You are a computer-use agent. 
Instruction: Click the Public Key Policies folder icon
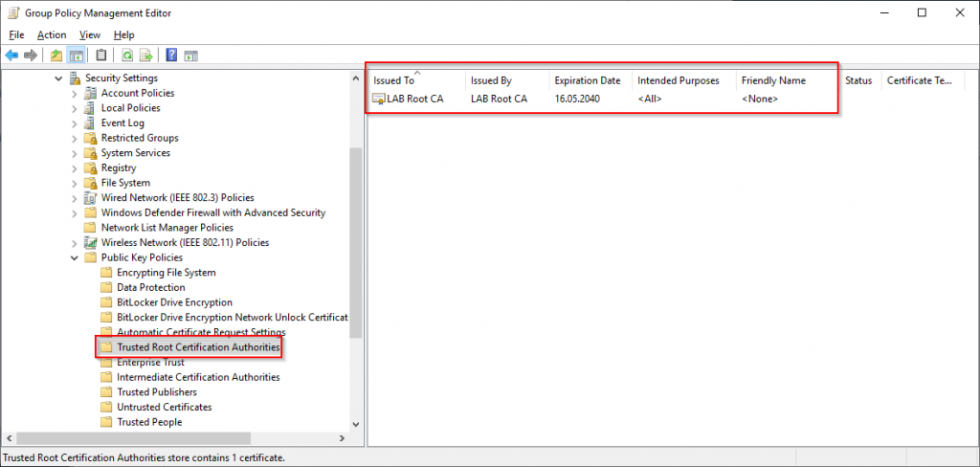click(91, 257)
